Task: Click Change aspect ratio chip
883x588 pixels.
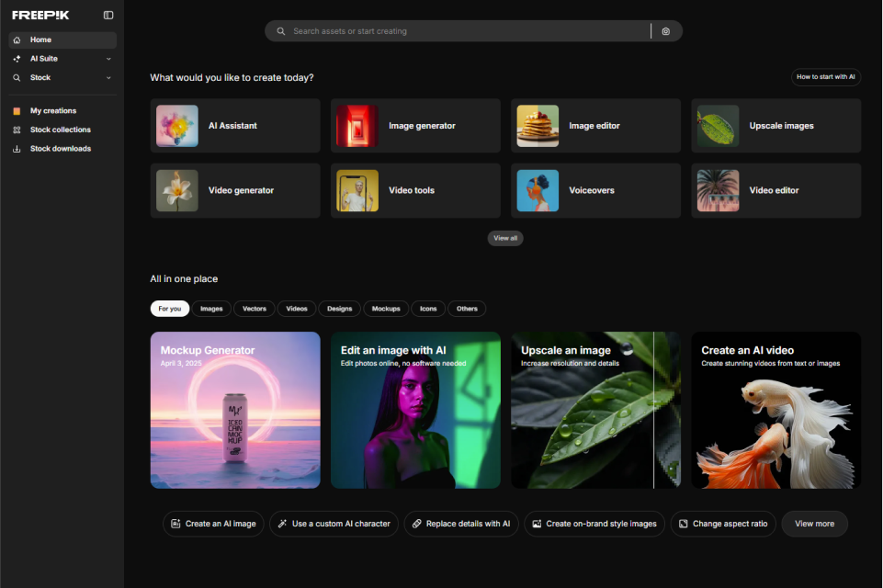Action: click(x=723, y=524)
